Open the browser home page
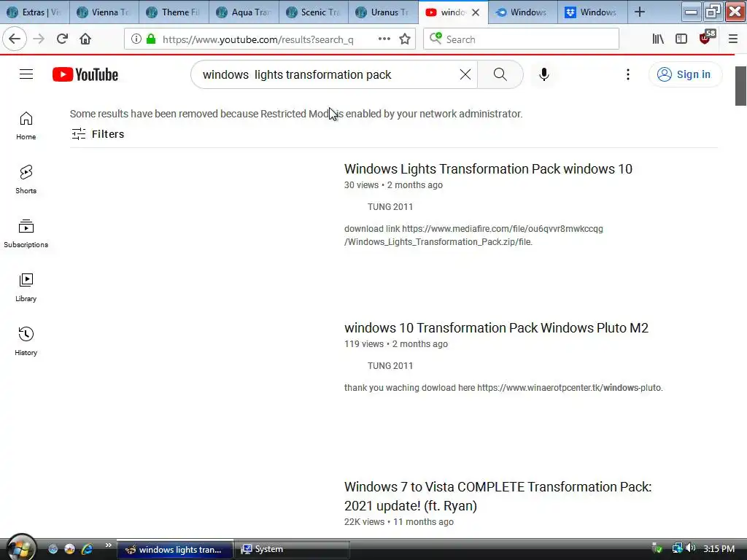Screen dimensions: 747x560 [85, 39]
